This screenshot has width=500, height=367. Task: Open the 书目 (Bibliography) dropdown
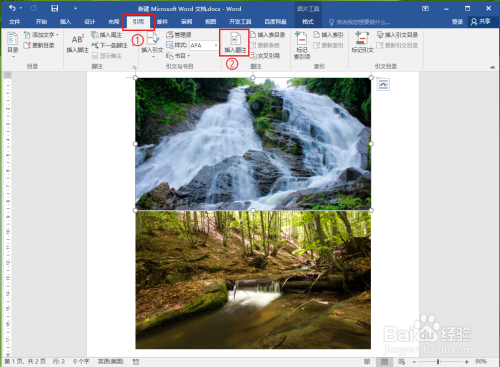coord(179,56)
